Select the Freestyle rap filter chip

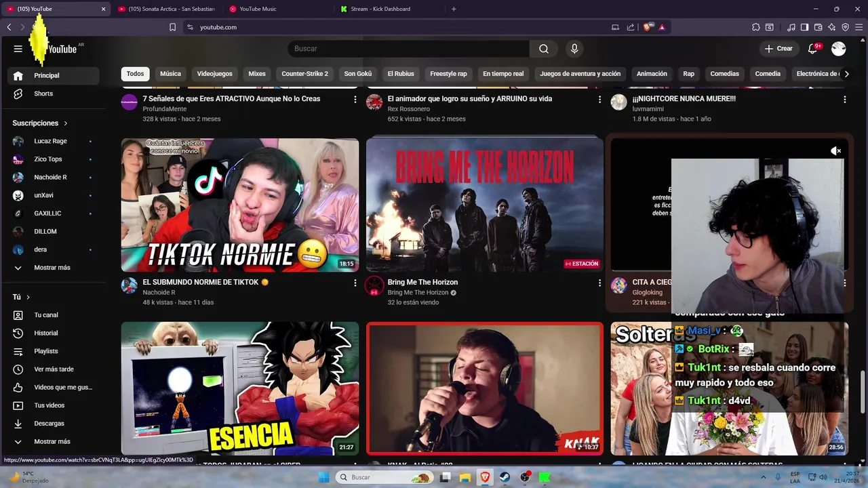click(x=448, y=74)
